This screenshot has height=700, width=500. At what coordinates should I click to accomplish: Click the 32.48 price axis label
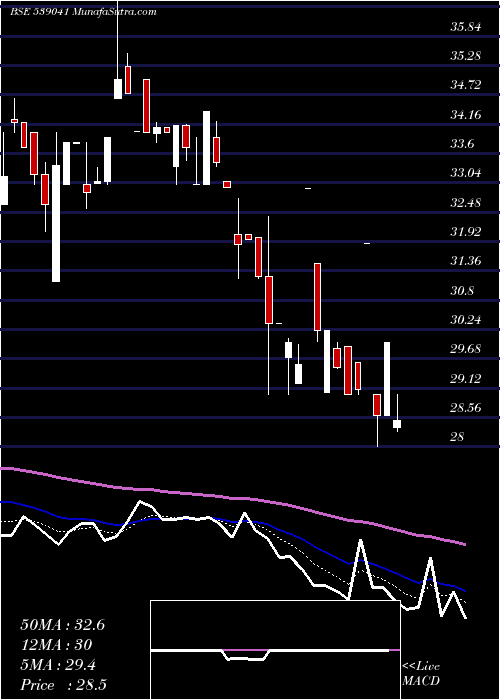(x=466, y=203)
